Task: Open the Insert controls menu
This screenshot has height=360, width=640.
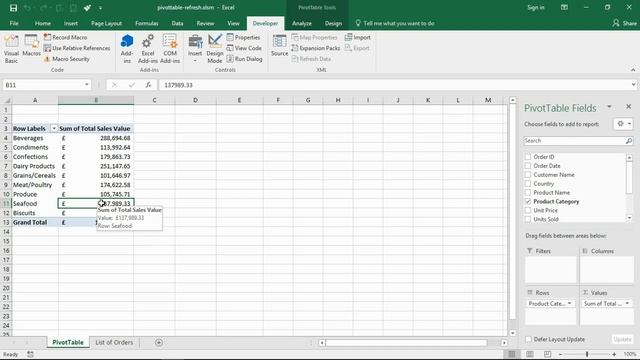Action: pos(195,49)
